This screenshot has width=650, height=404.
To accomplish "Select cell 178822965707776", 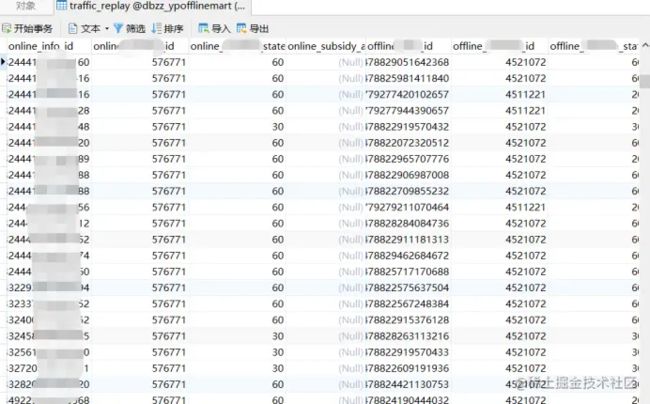I will click(407, 159).
